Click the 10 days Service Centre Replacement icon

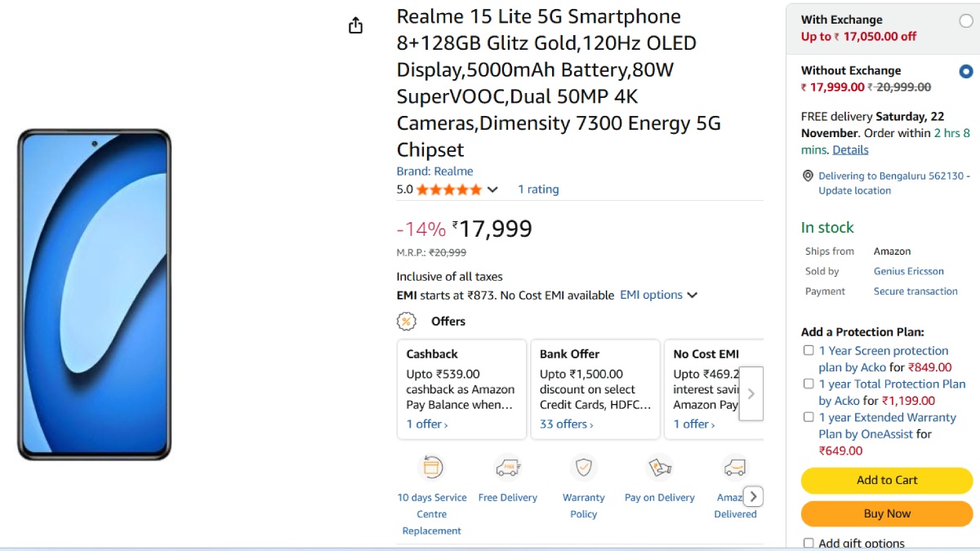tap(431, 468)
